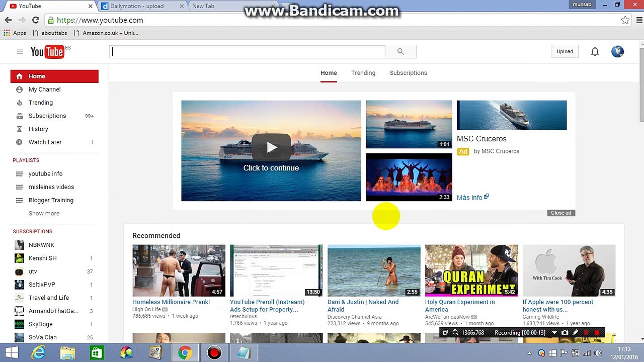Screen dimensions: 644x362
Task: Open Holy Quran Experiment in America title
Action: (460, 306)
